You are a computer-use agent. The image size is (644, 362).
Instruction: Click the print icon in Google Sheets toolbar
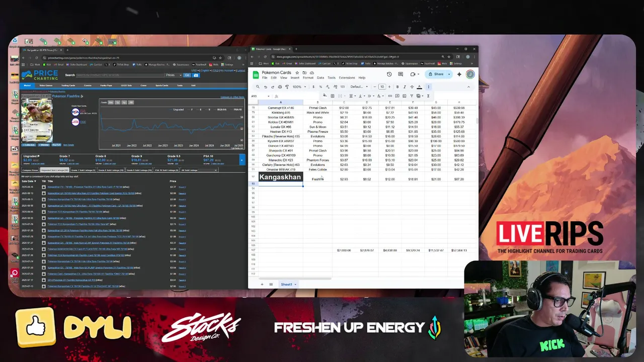point(280,86)
